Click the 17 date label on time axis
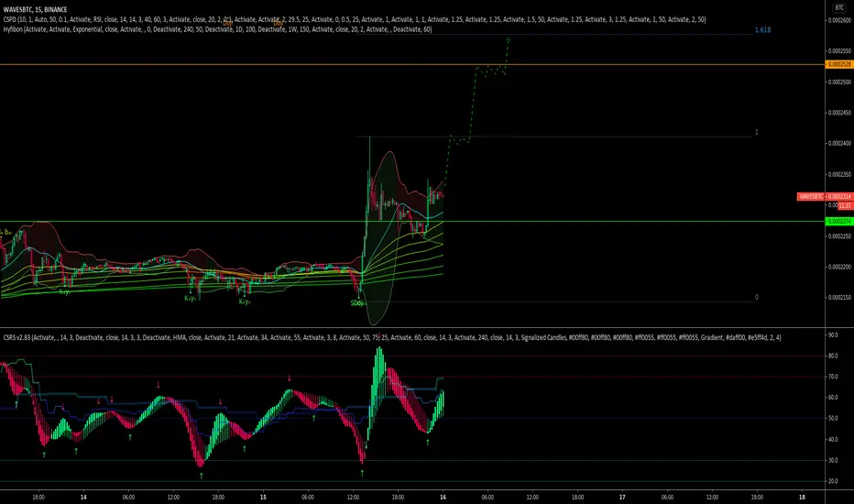Screen dimensions: 854x504 pyautogui.click(x=622, y=497)
